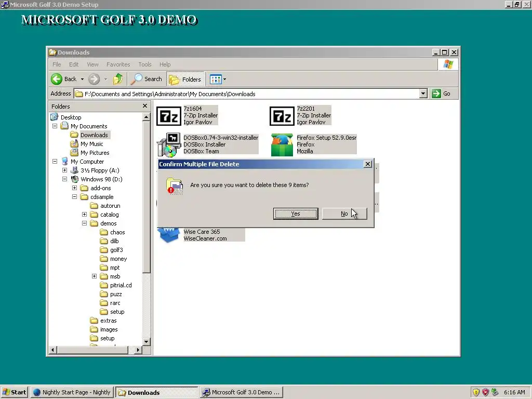Select the chaos folder in tree
Viewport: 532px width, 399px height.
[x=113, y=232]
